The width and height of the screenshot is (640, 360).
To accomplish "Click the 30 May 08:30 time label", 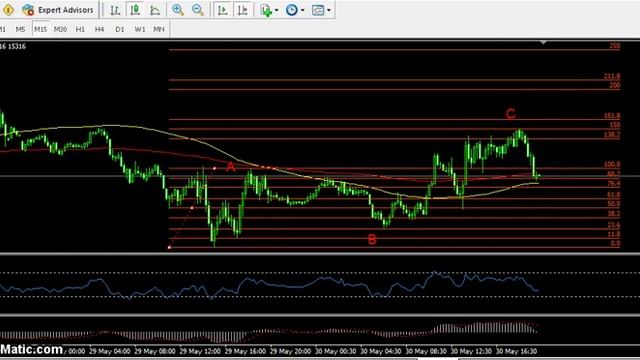I will click(426, 351).
